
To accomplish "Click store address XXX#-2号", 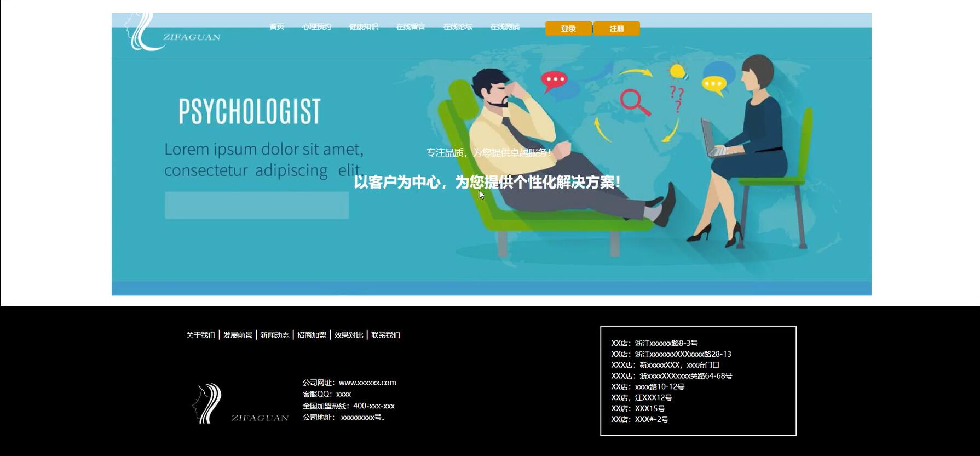I will tap(640, 420).
